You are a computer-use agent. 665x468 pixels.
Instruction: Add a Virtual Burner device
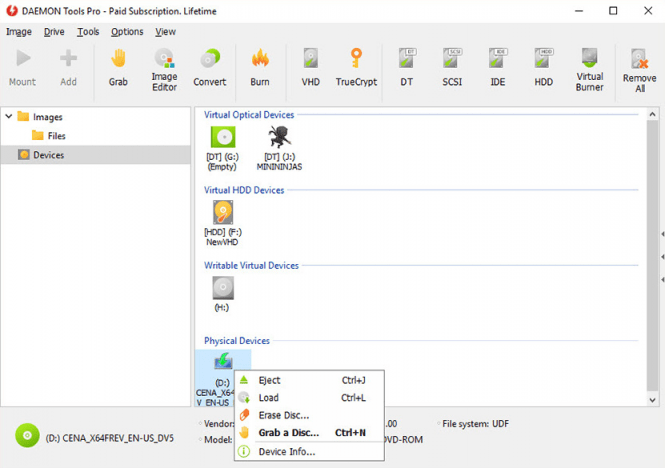(590, 70)
